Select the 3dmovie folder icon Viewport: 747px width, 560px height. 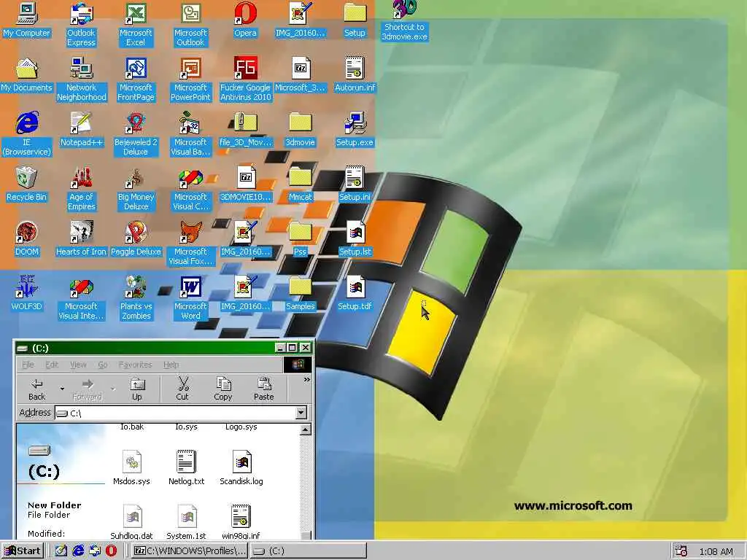[x=300, y=129]
